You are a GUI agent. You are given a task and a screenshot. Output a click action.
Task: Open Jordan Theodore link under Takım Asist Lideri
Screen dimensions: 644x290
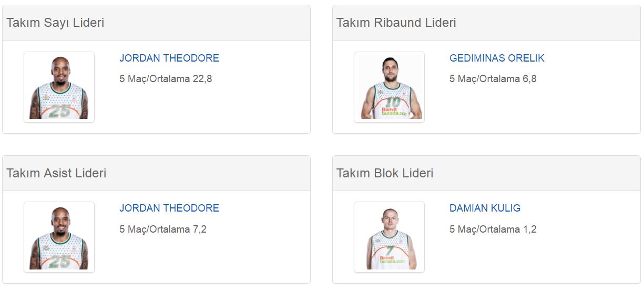(x=169, y=208)
